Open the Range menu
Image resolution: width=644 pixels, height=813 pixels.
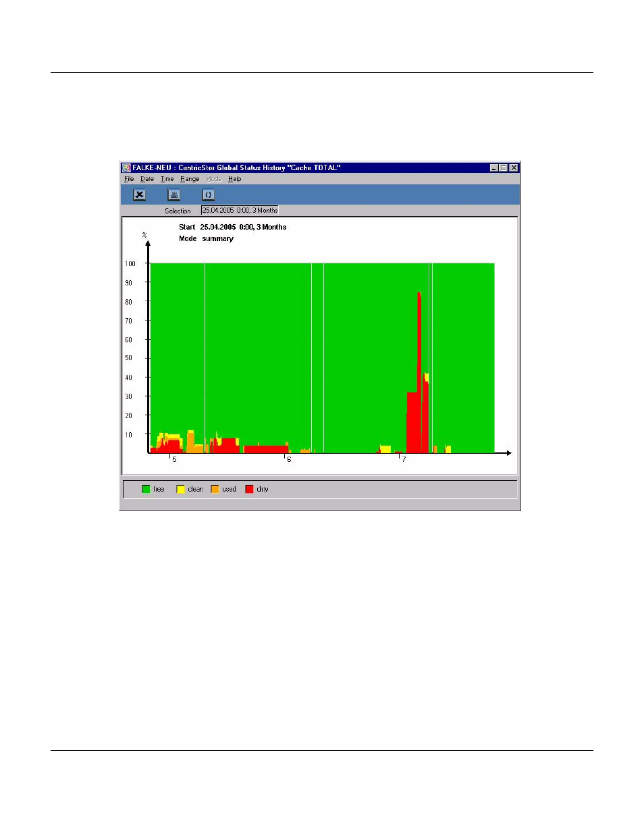click(x=190, y=179)
